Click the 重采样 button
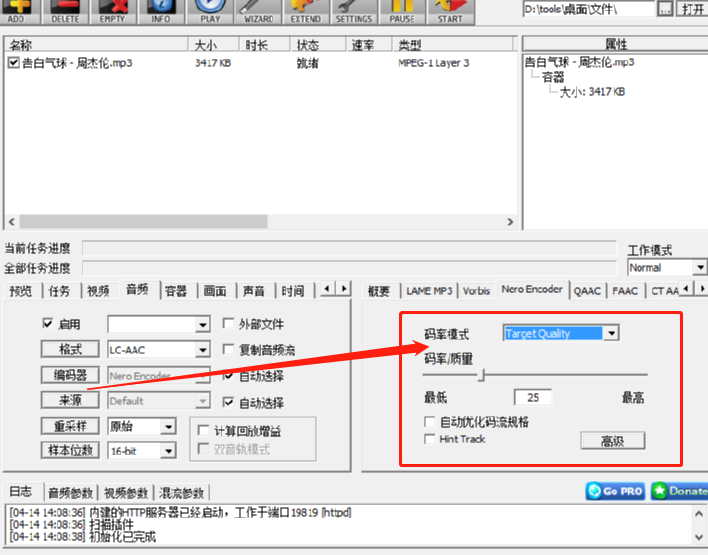 tap(70, 426)
